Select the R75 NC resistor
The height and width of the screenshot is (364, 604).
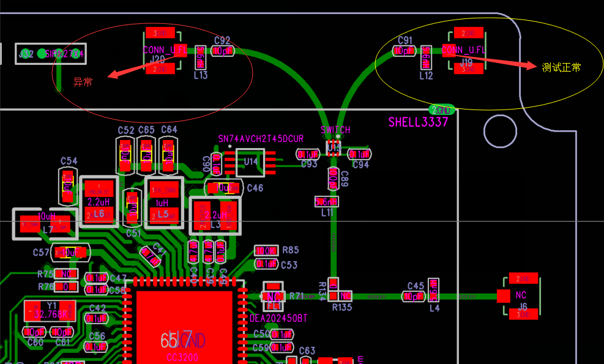pos(66,274)
